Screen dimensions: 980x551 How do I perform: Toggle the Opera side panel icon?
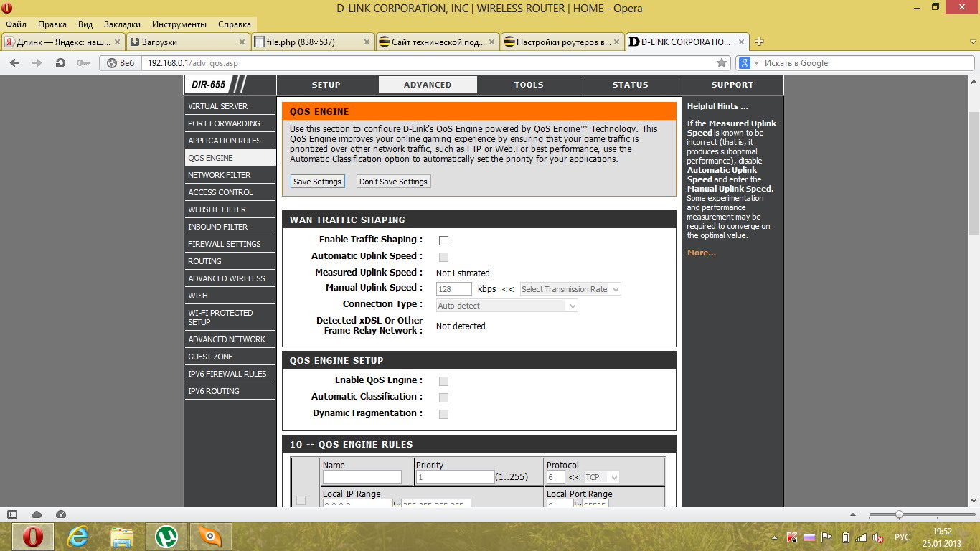pyautogui.click(x=12, y=514)
